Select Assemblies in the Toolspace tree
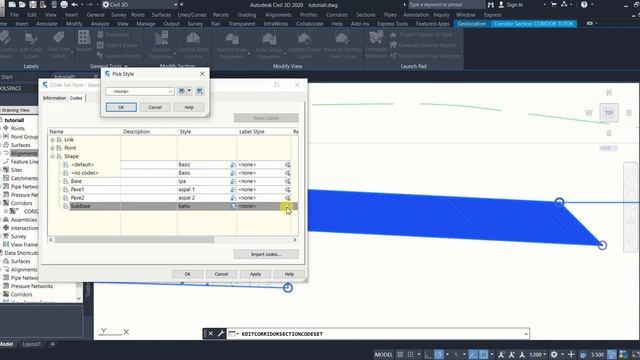The image size is (640, 360). point(24,220)
